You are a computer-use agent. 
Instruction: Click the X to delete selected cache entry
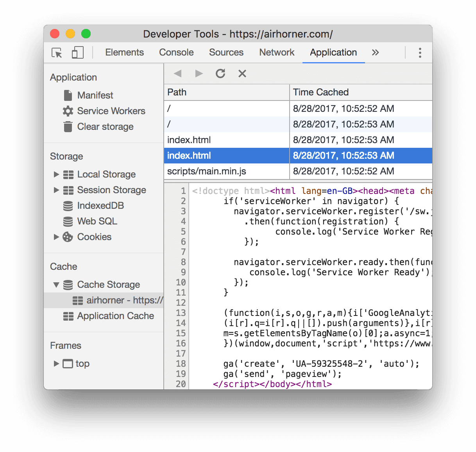click(242, 74)
